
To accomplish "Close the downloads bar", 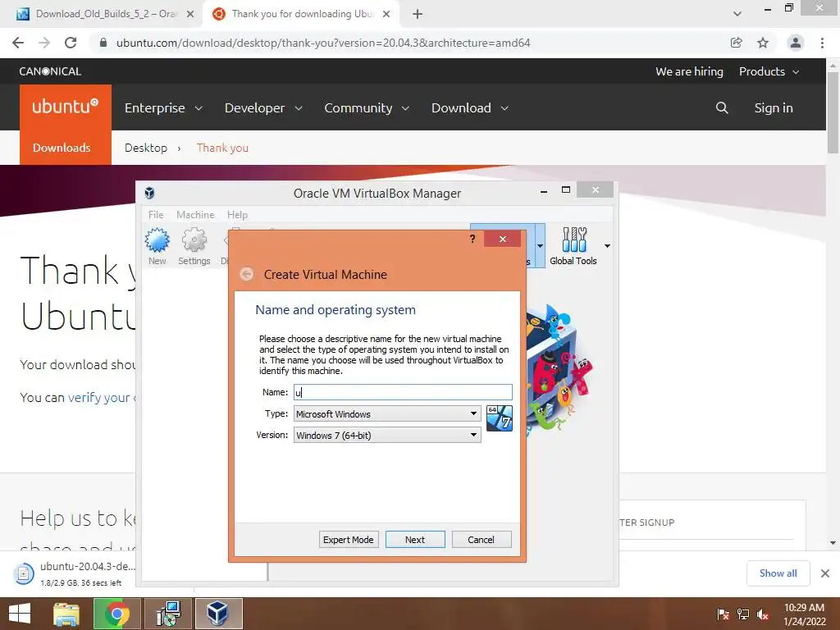I will (825, 573).
